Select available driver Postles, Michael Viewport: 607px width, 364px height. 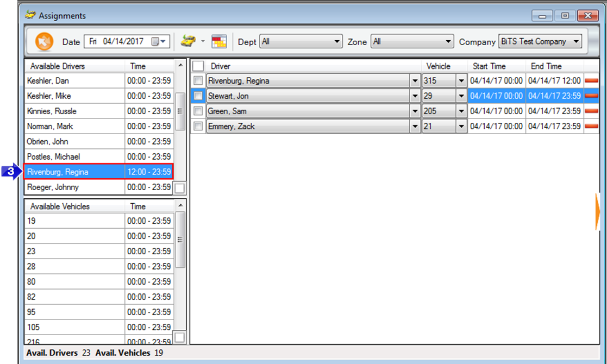point(99,156)
